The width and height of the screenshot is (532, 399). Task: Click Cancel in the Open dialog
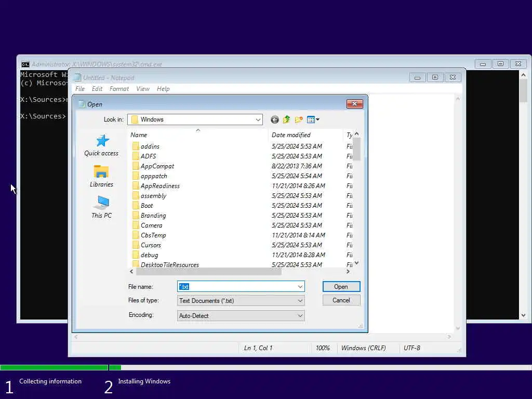coord(341,300)
